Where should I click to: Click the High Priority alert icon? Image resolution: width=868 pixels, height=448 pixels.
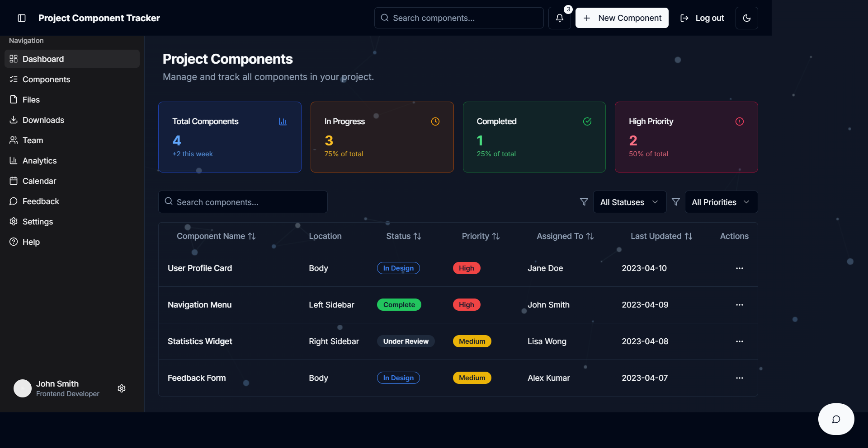[x=740, y=121]
